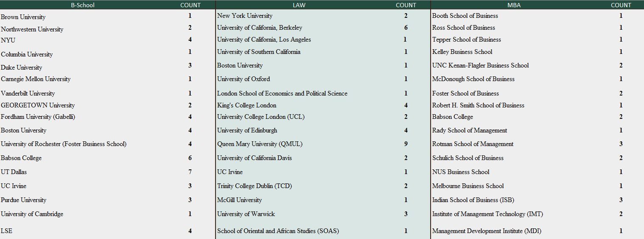This screenshot has height=239, width=644.
Task: Select the Northwestern University cell
Action: click(x=32, y=29)
